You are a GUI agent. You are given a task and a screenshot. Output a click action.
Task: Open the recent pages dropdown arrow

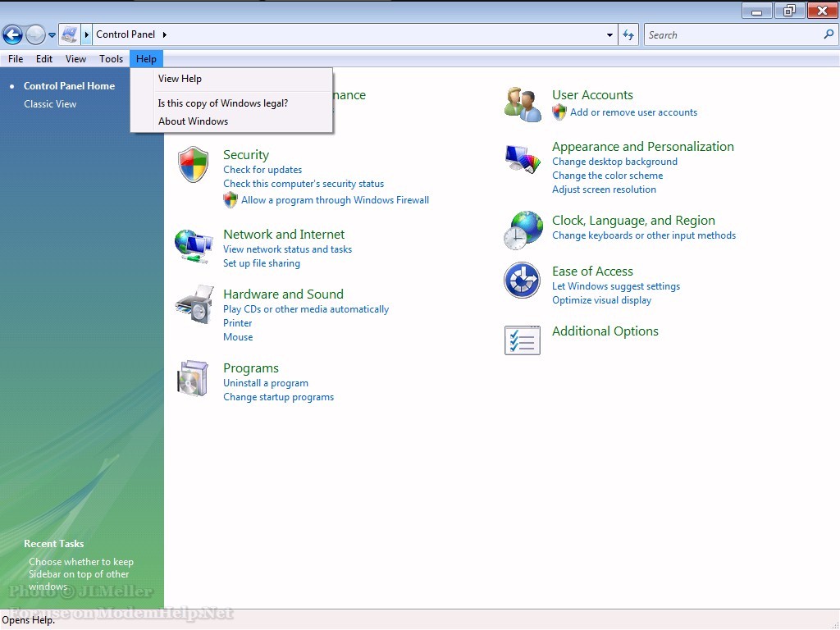(52, 35)
